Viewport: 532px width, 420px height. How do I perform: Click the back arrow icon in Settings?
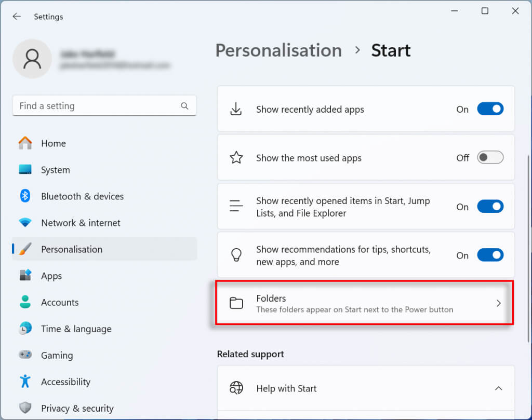[17, 17]
